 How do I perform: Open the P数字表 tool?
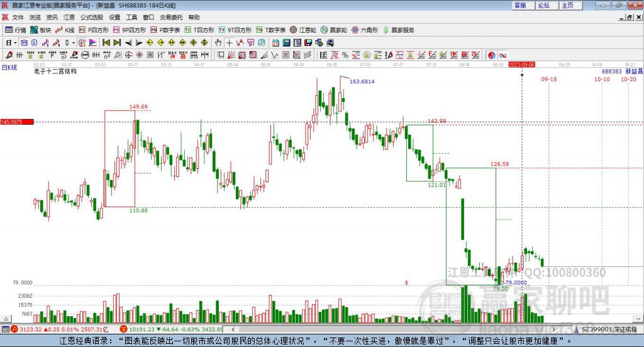click(x=165, y=30)
